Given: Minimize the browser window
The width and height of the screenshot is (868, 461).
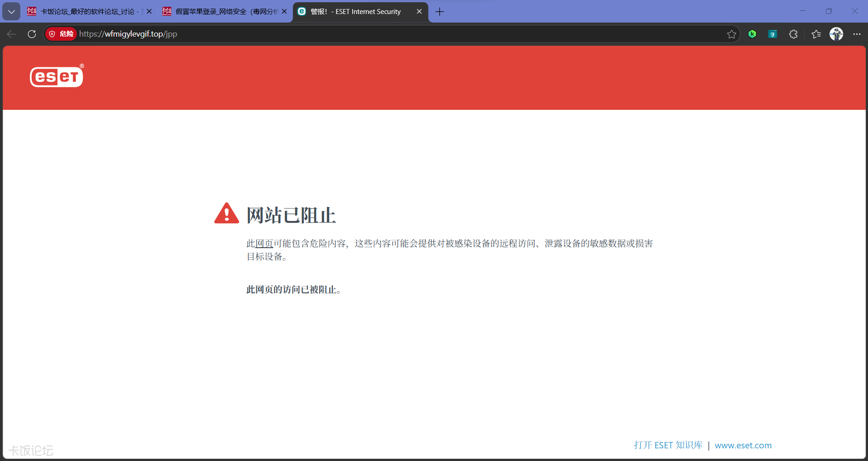Looking at the screenshot, I should 802,11.
